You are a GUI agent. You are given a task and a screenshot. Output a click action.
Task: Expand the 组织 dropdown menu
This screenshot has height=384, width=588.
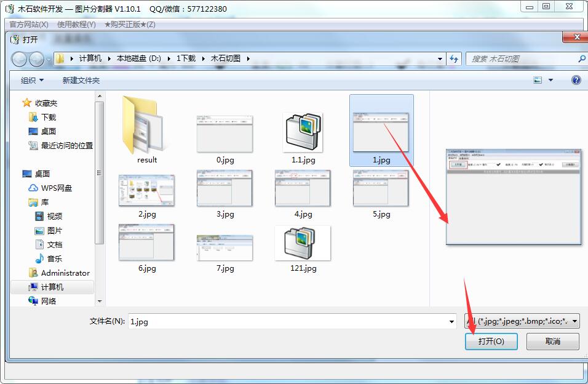(x=32, y=81)
